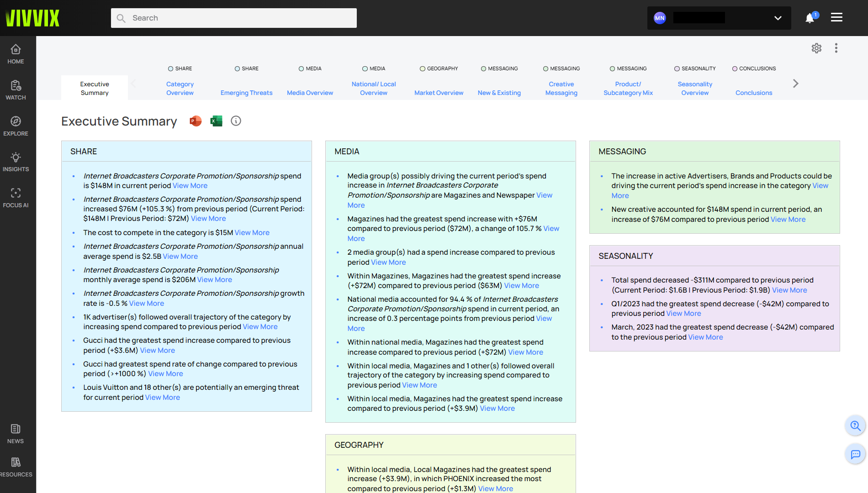868x493 pixels.
Task: Open the notifications bell
Action: pyautogui.click(x=810, y=18)
